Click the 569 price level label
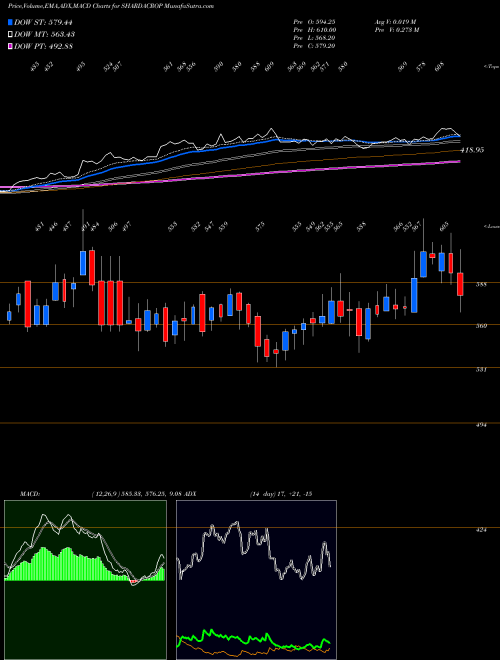 click(481, 326)
